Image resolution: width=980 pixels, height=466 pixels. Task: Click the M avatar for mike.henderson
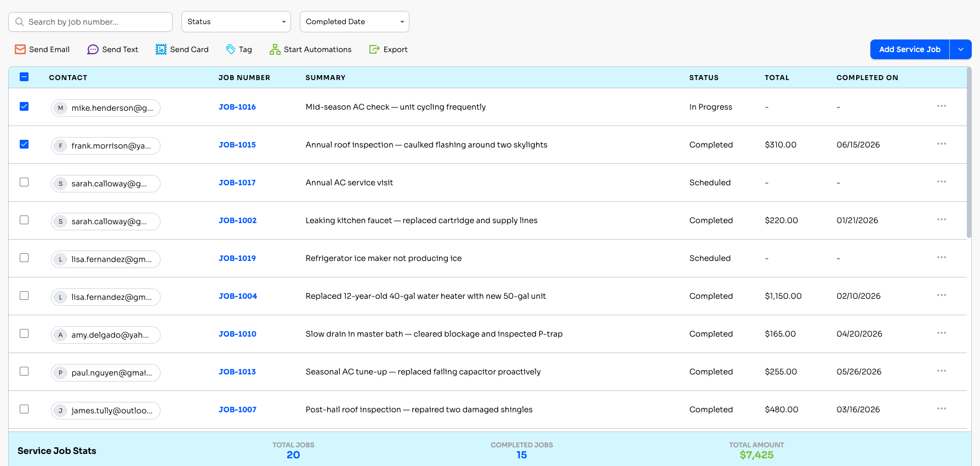coord(60,108)
